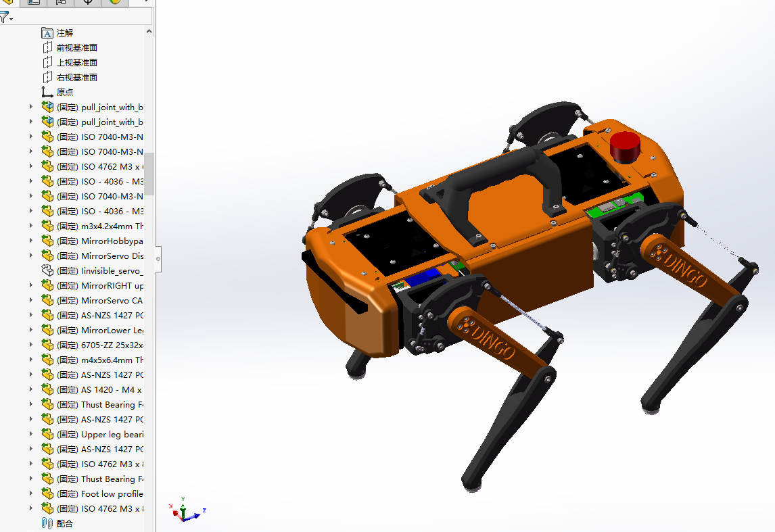Open the DimXpertManager crosshair tab
This screenshot has width=775, height=532.
[88, 2]
